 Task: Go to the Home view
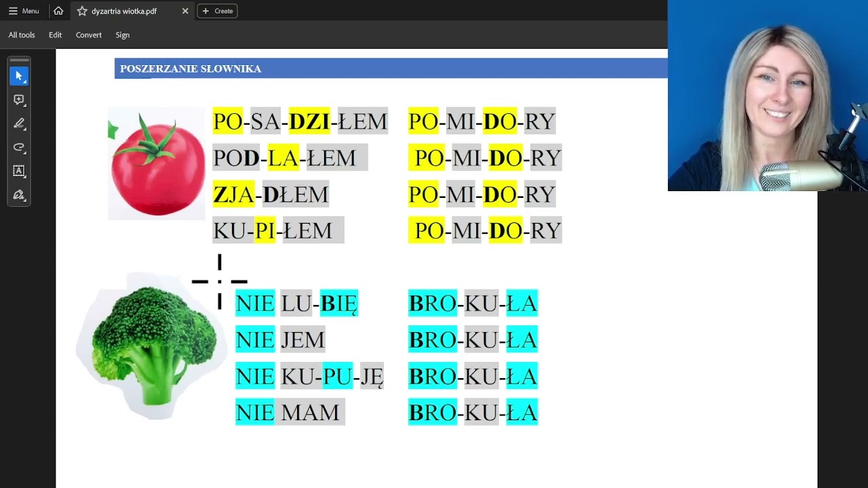[58, 11]
